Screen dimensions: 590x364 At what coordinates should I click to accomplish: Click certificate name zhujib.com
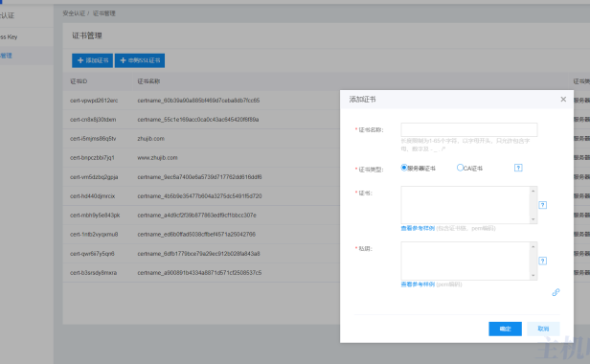tap(151, 139)
